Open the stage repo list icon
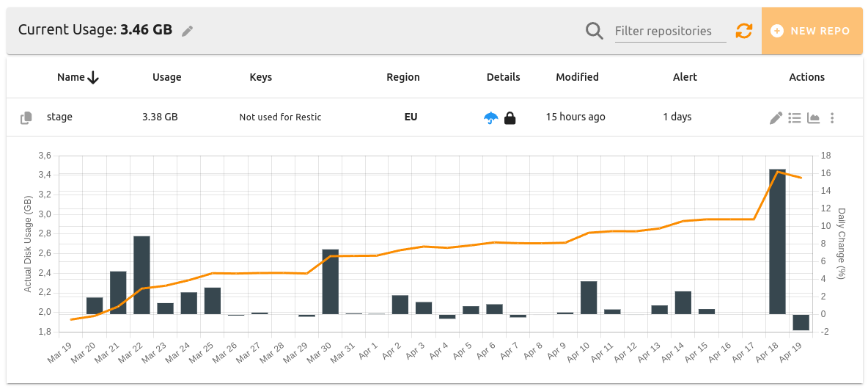The width and height of the screenshot is (868, 389). (x=795, y=118)
